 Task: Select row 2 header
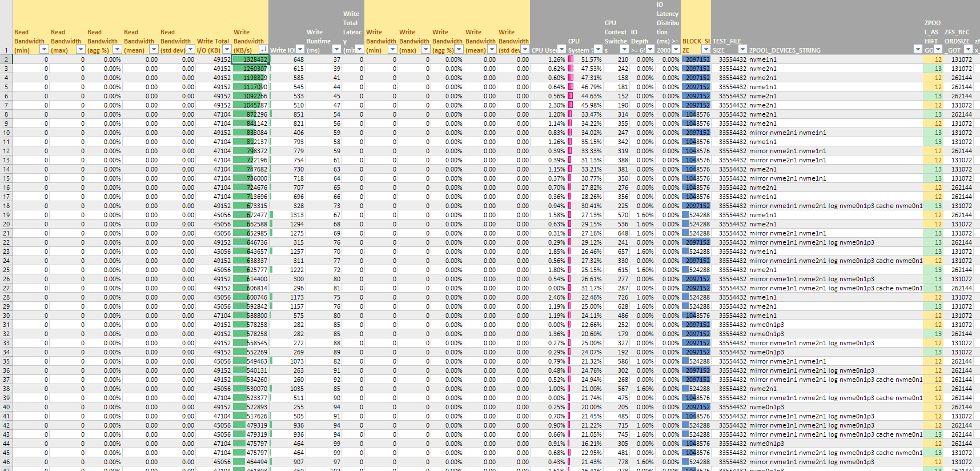point(6,59)
